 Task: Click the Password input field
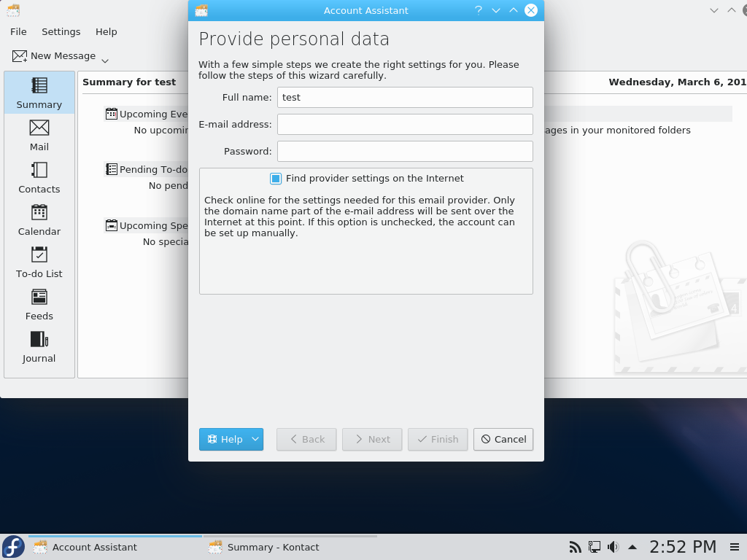(x=405, y=152)
